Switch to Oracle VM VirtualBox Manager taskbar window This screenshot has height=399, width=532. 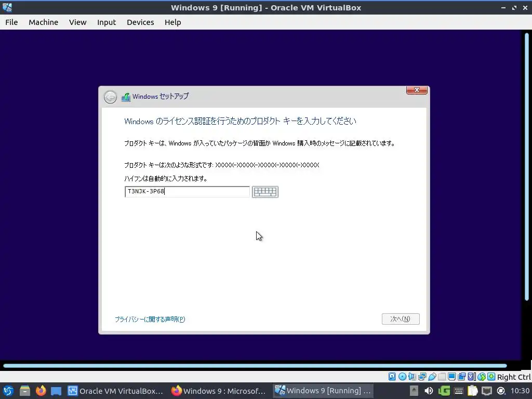[115, 391]
